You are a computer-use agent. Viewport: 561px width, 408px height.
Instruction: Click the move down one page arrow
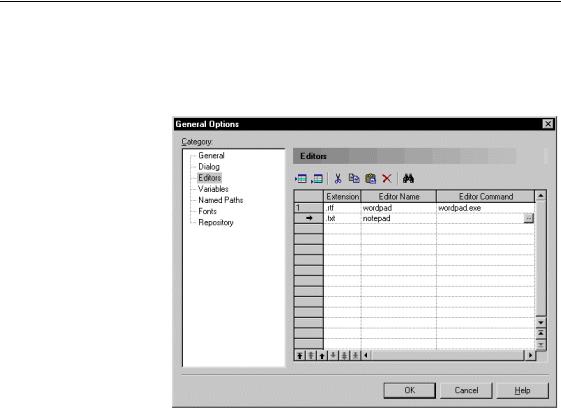click(x=344, y=355)
